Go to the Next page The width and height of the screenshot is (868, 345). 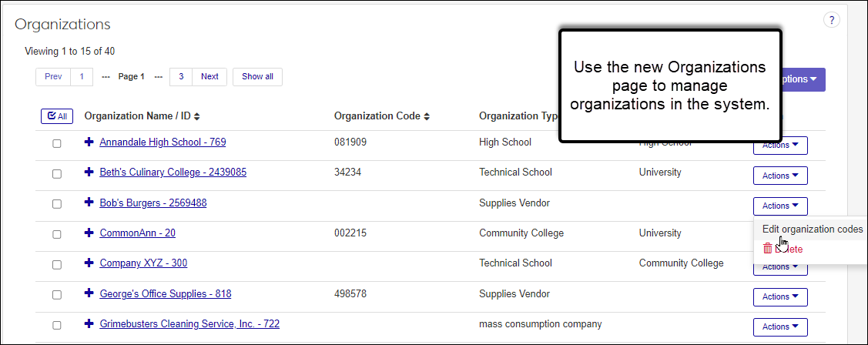click(x=209, y=76)
